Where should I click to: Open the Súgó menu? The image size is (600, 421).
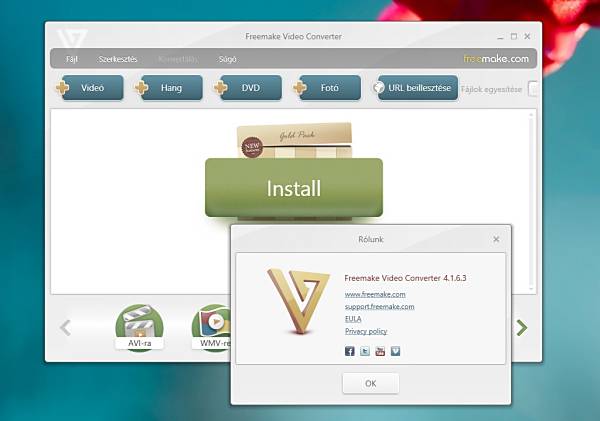pyautogui.click(x=227, y=59)
